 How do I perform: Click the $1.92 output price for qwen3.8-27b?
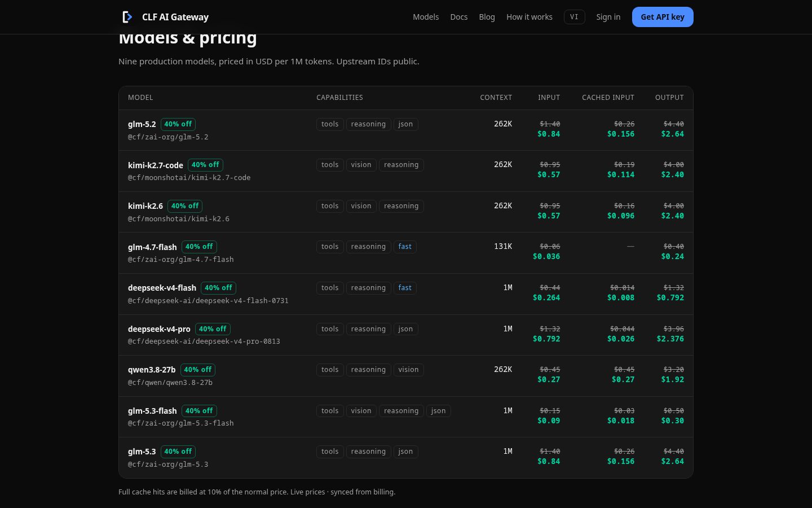pos(673,379)
